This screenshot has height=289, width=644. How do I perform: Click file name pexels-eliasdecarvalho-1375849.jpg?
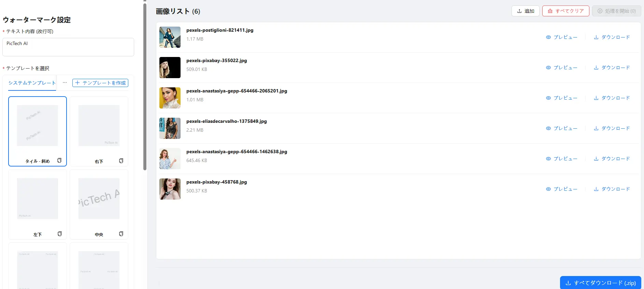227,121
